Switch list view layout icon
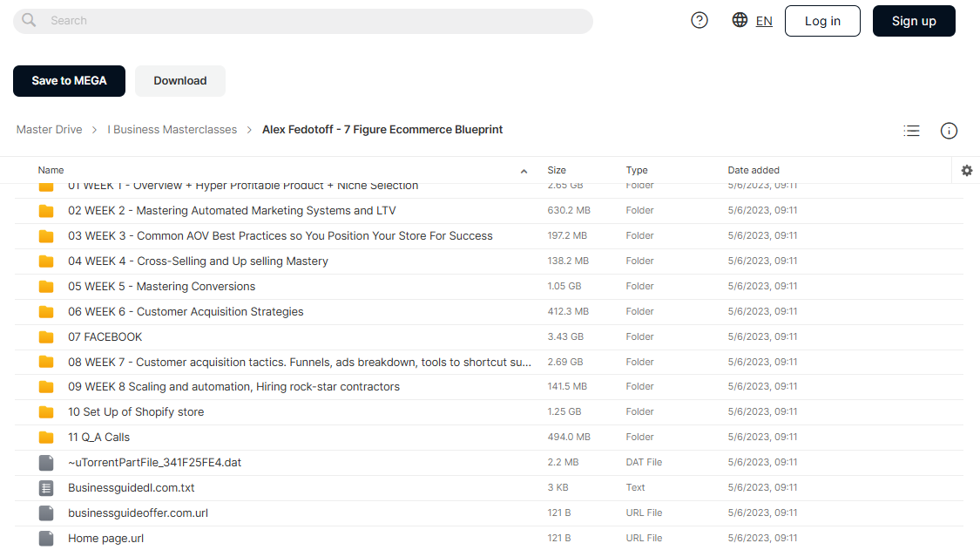Viewport: 980px width, 550px height. (911, 131)
